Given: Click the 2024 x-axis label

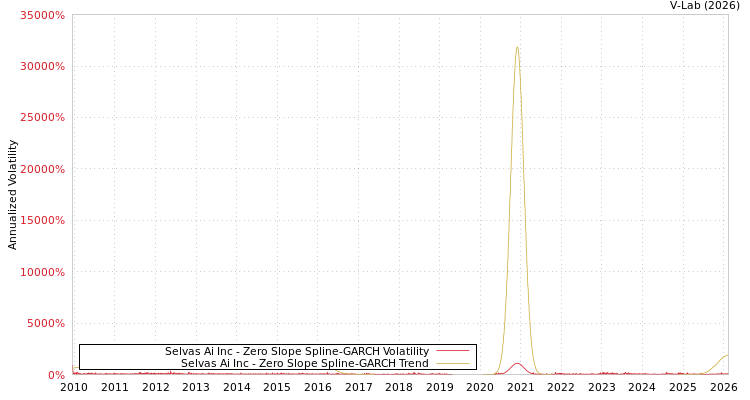Looking at the screenshot, I should tap(642, 388).
